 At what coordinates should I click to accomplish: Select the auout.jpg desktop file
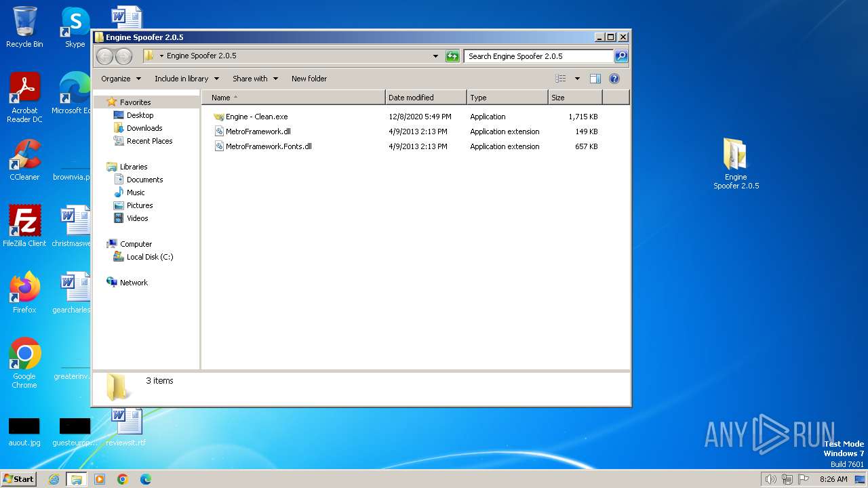24,432
